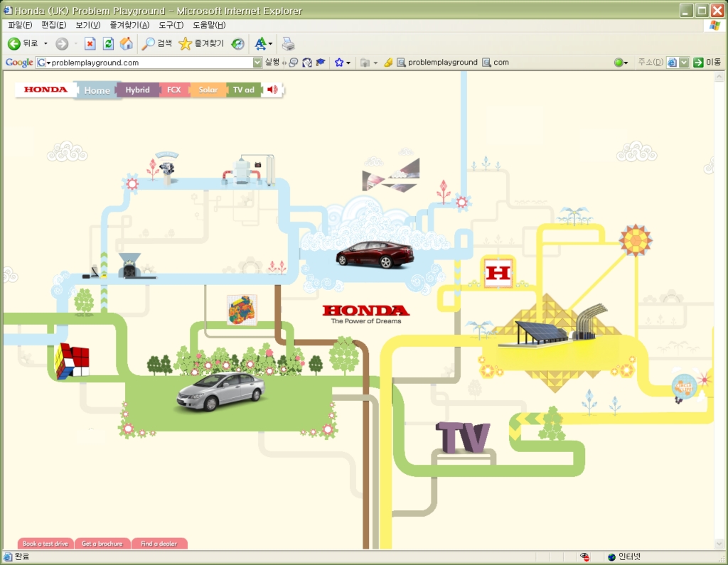
Task: Open the address bar dropdown arrow
Action: 684,63
